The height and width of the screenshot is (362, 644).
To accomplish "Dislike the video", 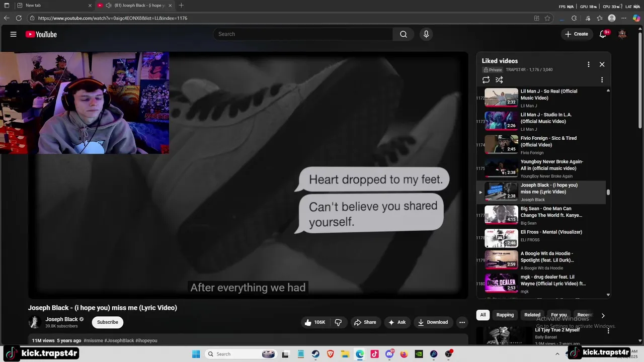I will tap(339, 322).
